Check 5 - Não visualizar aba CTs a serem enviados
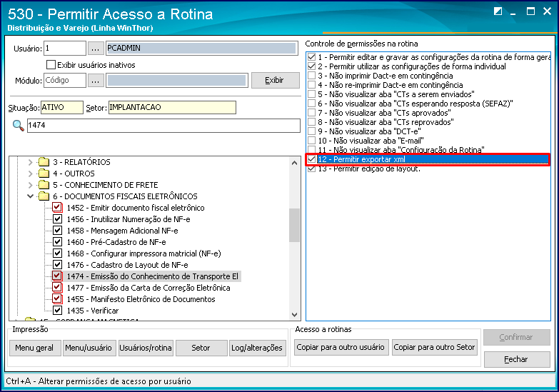The width and height of the screenshot is (559, 392). click(312, 94)
